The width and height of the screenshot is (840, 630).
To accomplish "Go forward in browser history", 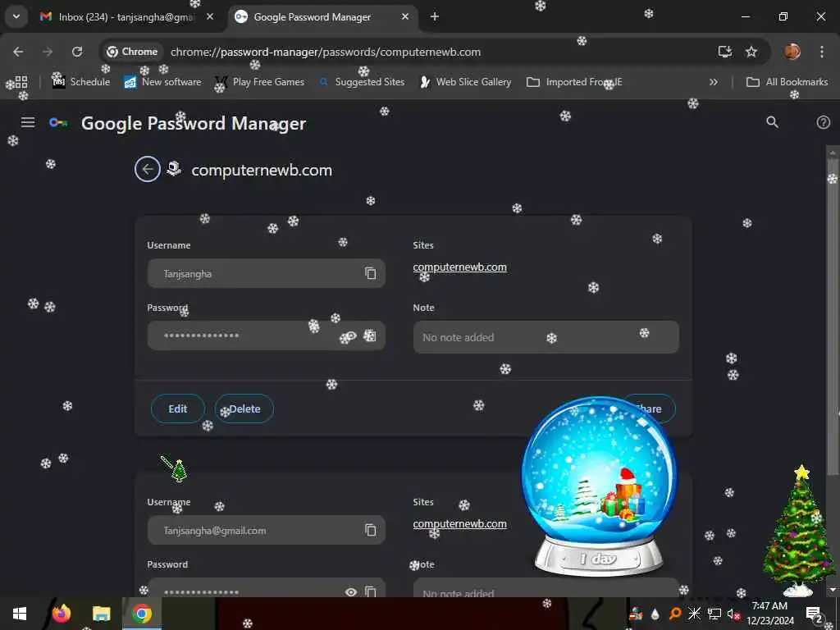I will (x=48, y=52).
